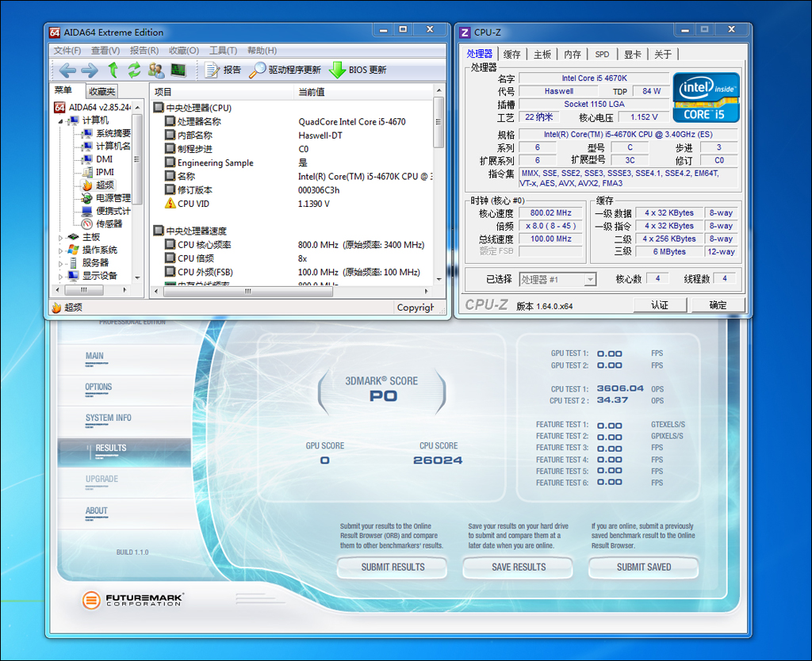Click the forward navigation arrow in AIDA64

click(89, 71)
